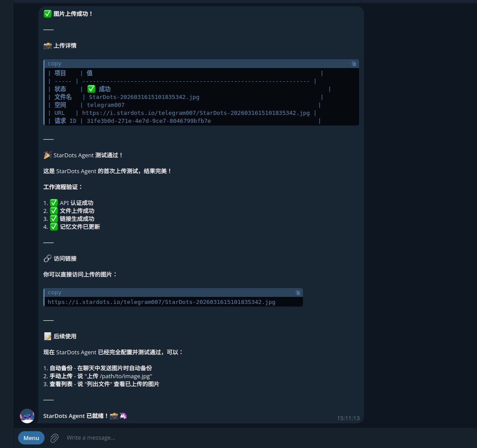The height and width of the screenshot is (448, 477).
Task: Open the attachment paperclip menu
Action: click(x=54, y=438)
